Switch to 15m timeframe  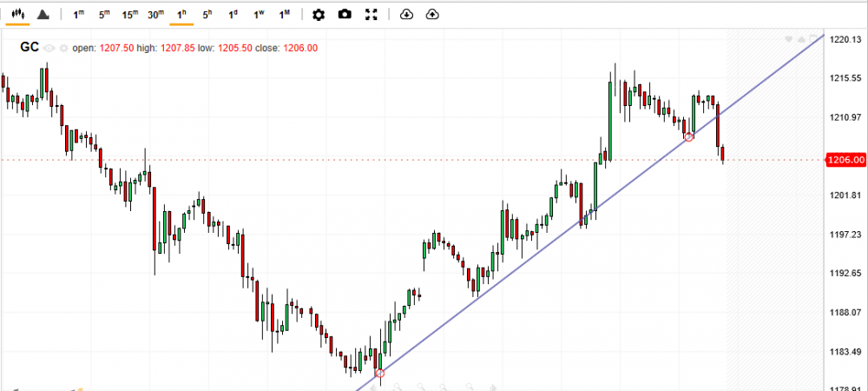point(129,15)
